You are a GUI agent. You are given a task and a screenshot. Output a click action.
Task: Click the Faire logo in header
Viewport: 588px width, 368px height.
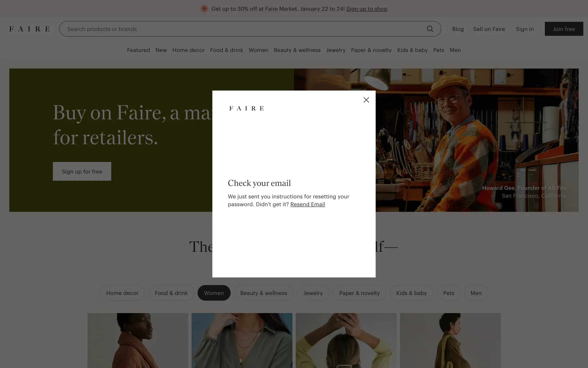tap(29, 29)
